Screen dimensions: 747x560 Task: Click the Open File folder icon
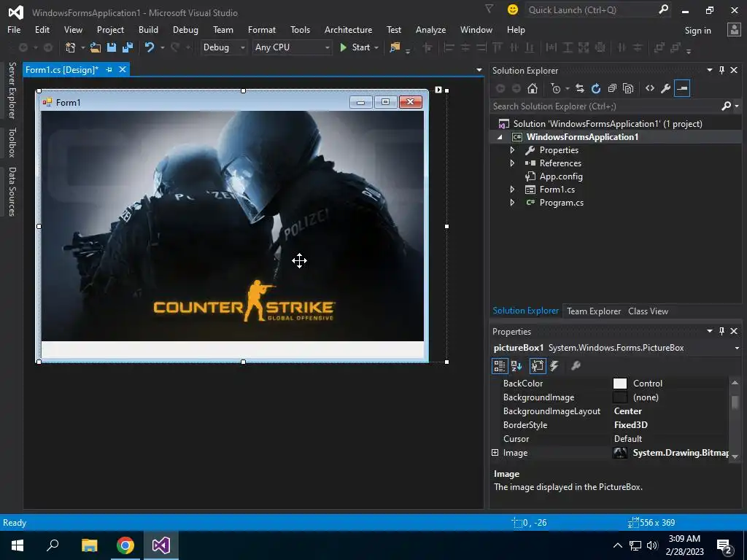96,47
